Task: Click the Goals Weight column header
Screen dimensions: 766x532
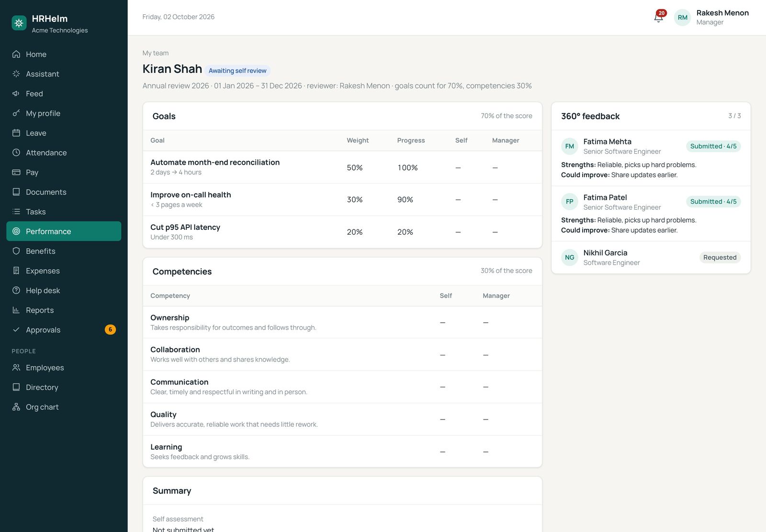Action: pyautogui.click(x=358, y=140)
